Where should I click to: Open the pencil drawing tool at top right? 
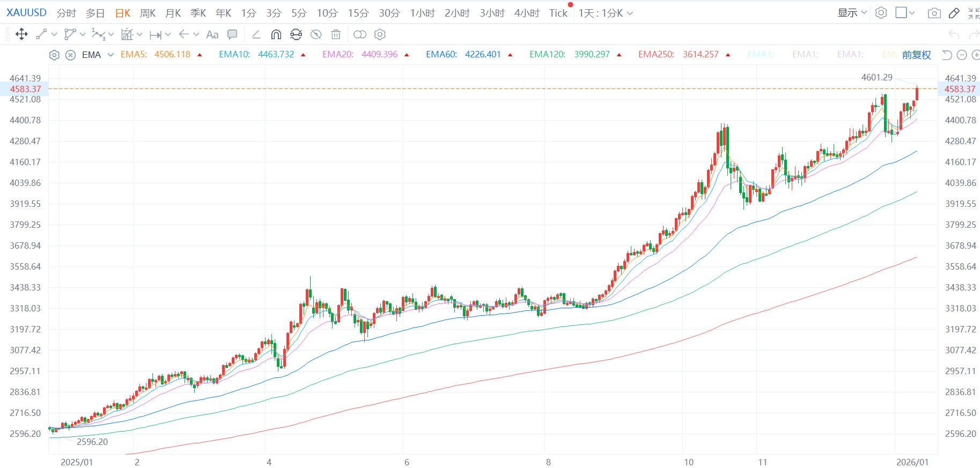coord(954,13)
